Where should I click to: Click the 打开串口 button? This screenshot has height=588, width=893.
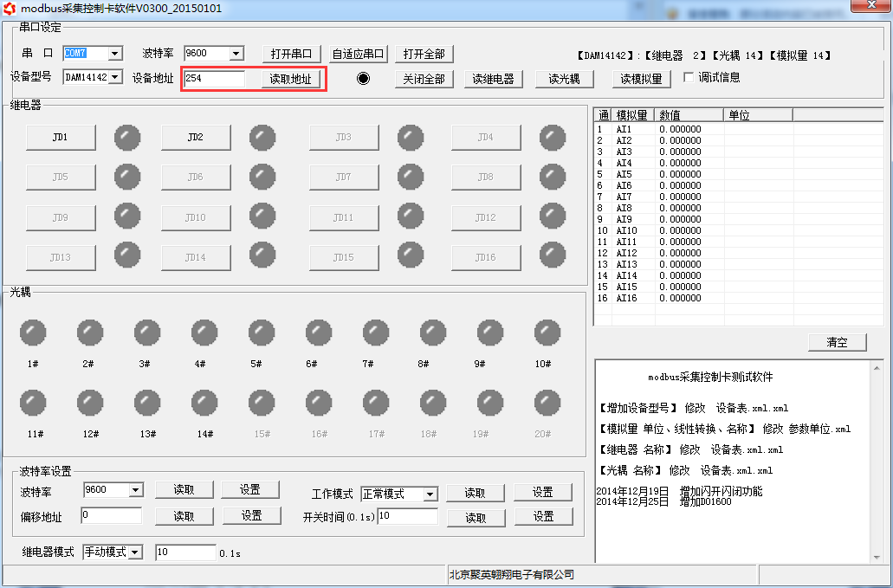click(x=292, y=54)
